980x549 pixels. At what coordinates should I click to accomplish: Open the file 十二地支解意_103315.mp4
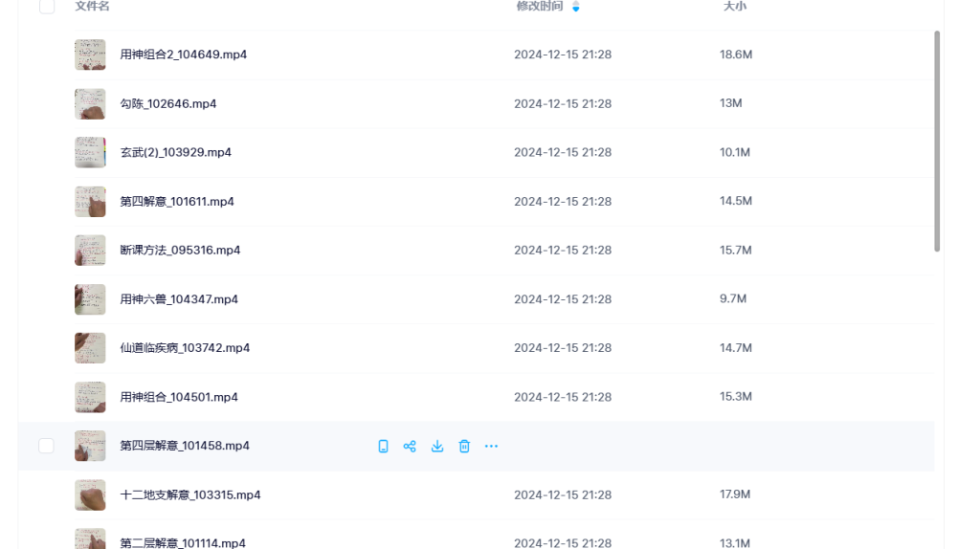pyautogui.click(x=190, y=494)
